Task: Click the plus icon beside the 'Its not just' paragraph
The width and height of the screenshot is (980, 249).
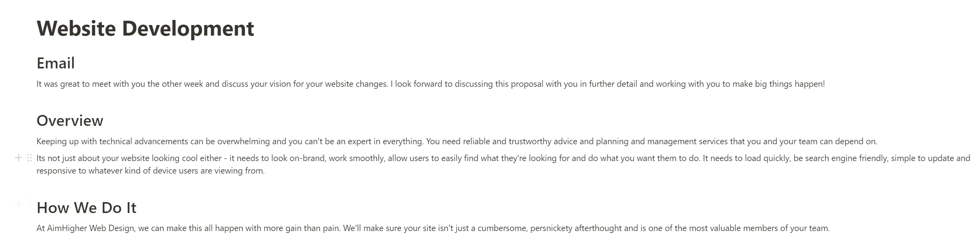Action: point(18,158)
